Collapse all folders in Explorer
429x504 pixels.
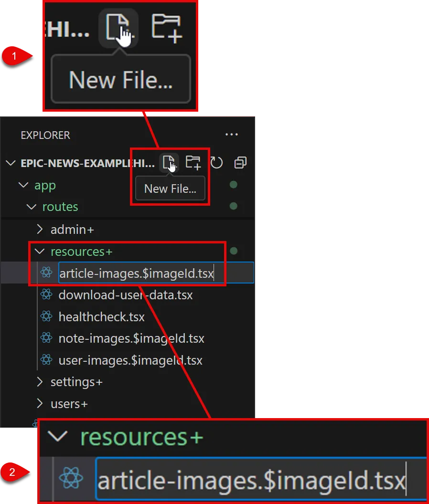pos(240,162)
